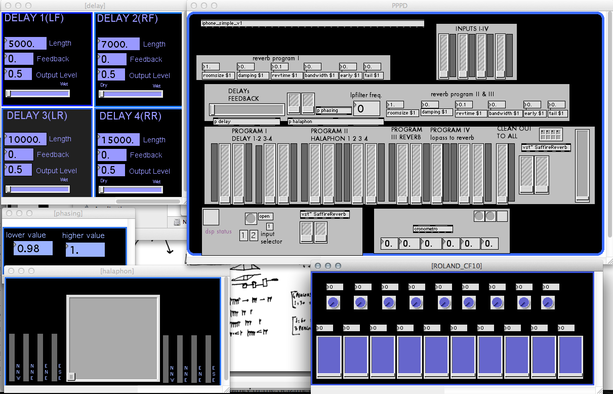This screenshot has width=613, height=394.
Task: Click first bang button above cpnometro object
Action: point(479,216)
